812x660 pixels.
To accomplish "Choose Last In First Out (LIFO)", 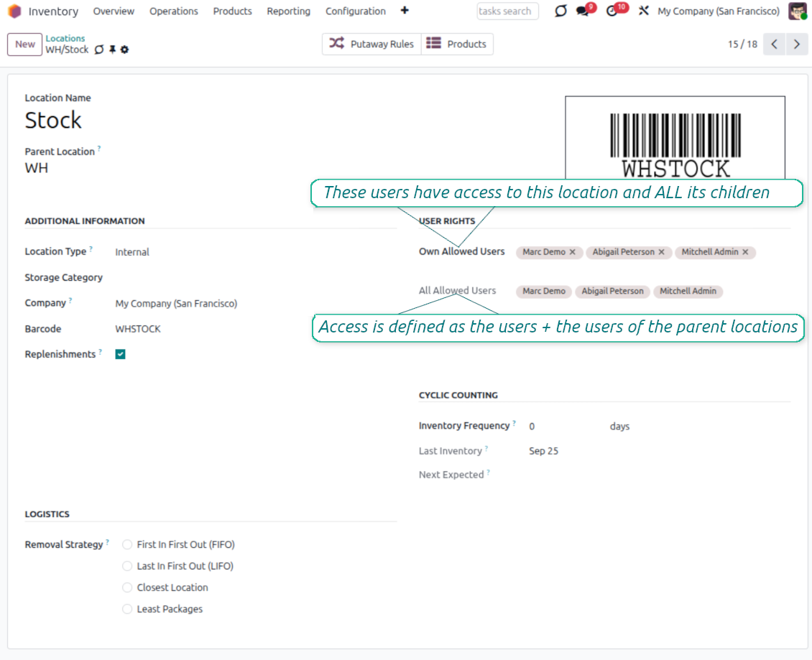I will click(x=127, y=566).
